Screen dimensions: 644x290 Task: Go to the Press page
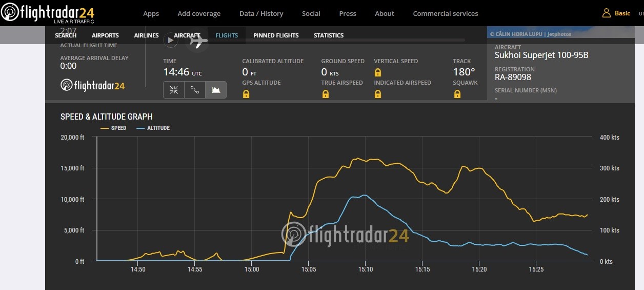click(x=348, y=13)
